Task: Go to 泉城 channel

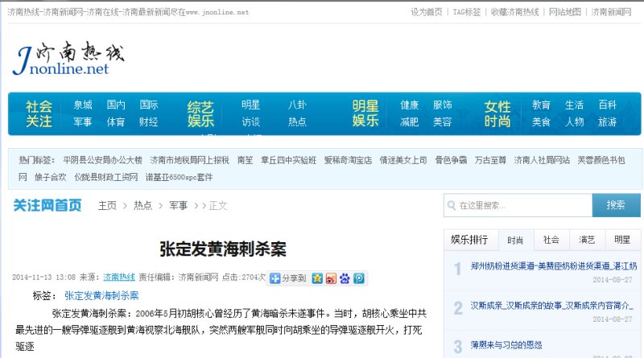Action: coord(83,105)
